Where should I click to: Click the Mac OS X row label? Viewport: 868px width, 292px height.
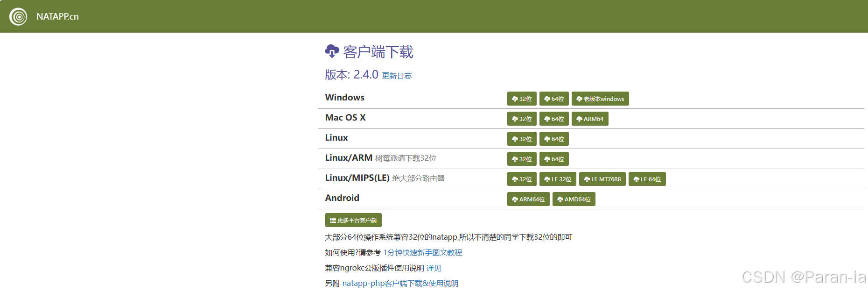coord(345,117)
